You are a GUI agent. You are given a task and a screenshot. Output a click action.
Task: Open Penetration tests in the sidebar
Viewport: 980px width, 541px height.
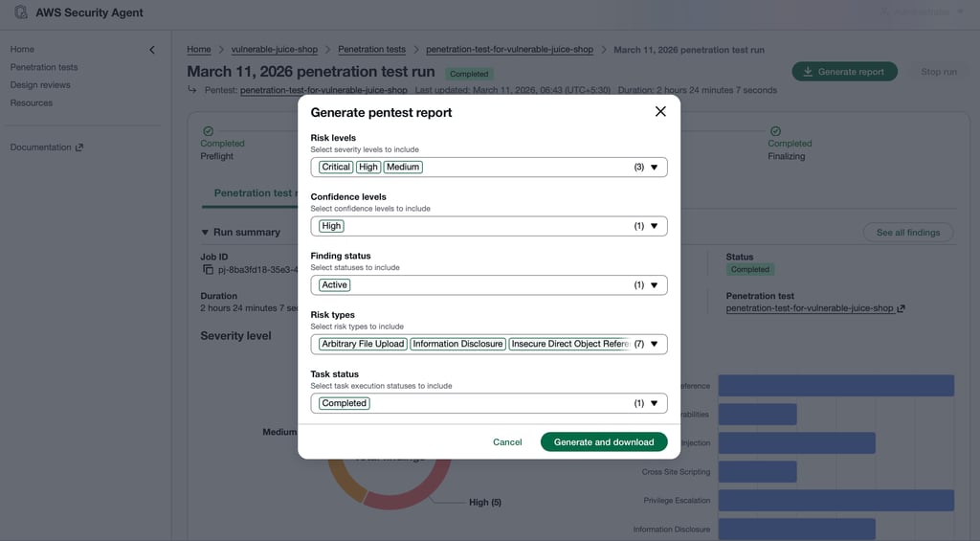coord(44,67)
